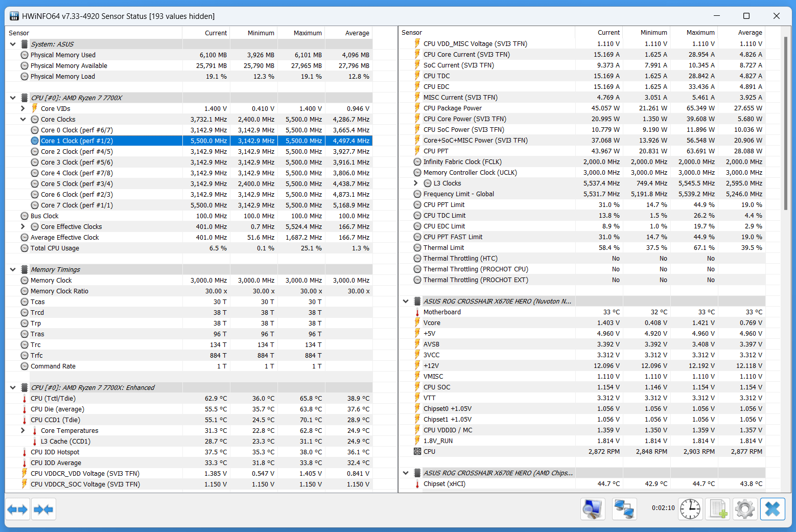Click the clock icon for Infinity Fabric Clock

(x=417, y=161)
